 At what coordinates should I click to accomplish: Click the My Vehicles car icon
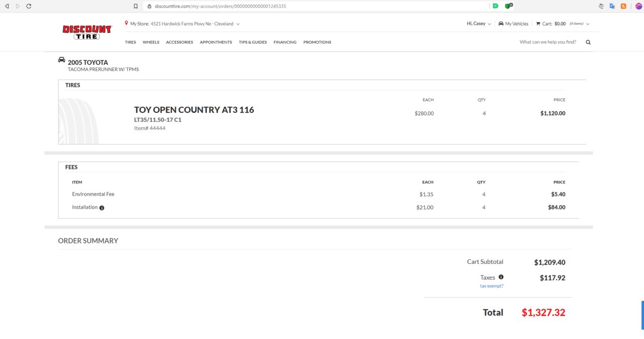(501, 24)
